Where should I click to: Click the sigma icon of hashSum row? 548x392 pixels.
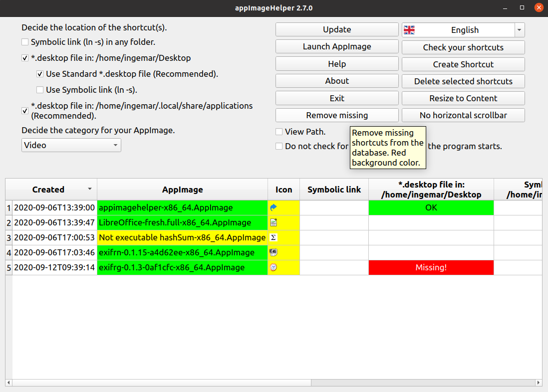(274, 237)
